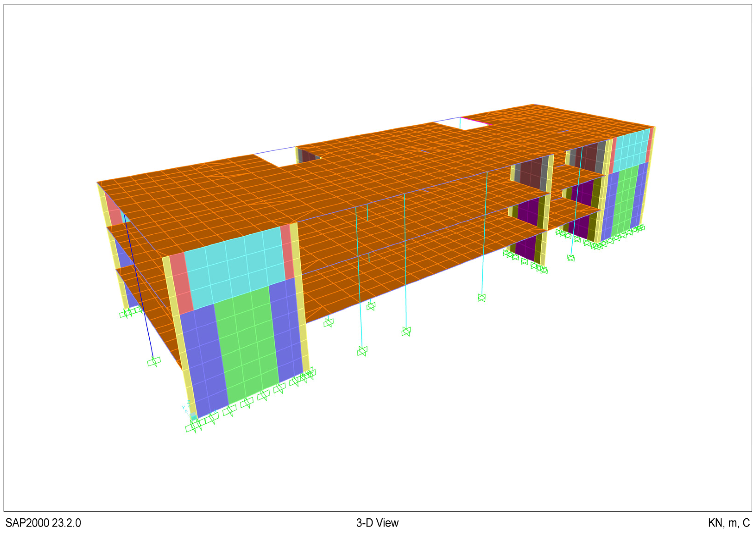Click the large notch opening on roof's rear edge

point(280,157)
